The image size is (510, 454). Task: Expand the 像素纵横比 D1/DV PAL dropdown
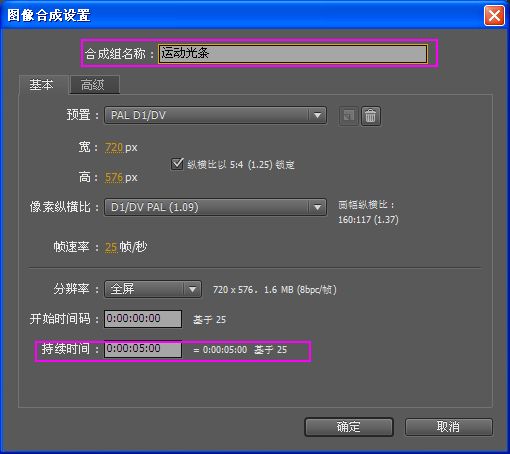[215, 207]
